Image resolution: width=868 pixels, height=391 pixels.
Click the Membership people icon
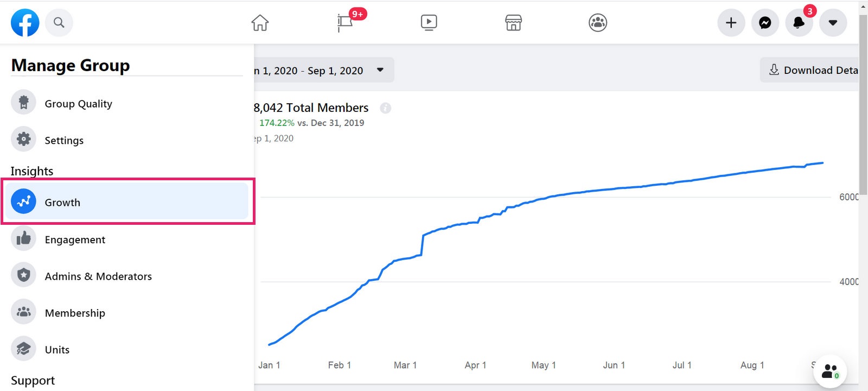click(23, 312)
